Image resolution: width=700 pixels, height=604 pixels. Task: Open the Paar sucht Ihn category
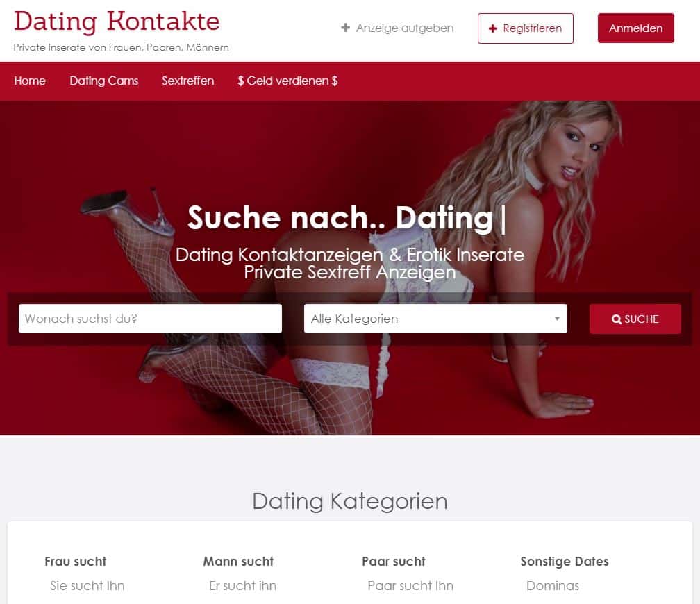(x=410, y=586)
